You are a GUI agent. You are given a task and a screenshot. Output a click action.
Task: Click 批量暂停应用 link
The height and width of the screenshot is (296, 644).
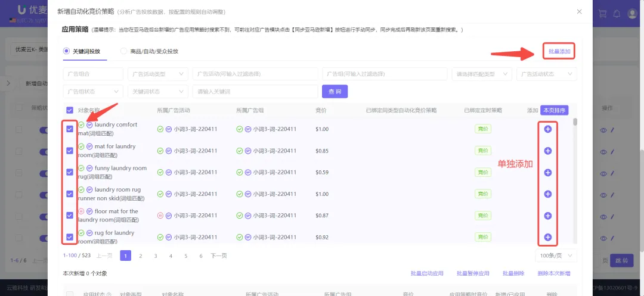pos(473,273)
